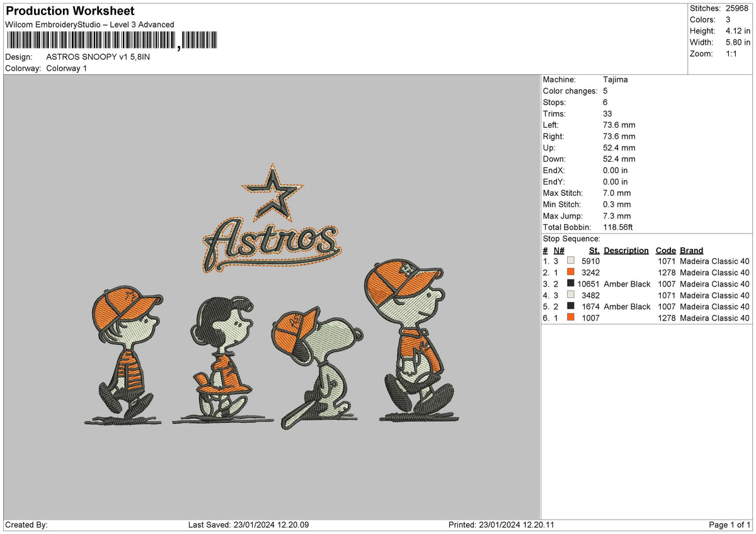Click the machine name 'Tajima'

coord(616,79)
